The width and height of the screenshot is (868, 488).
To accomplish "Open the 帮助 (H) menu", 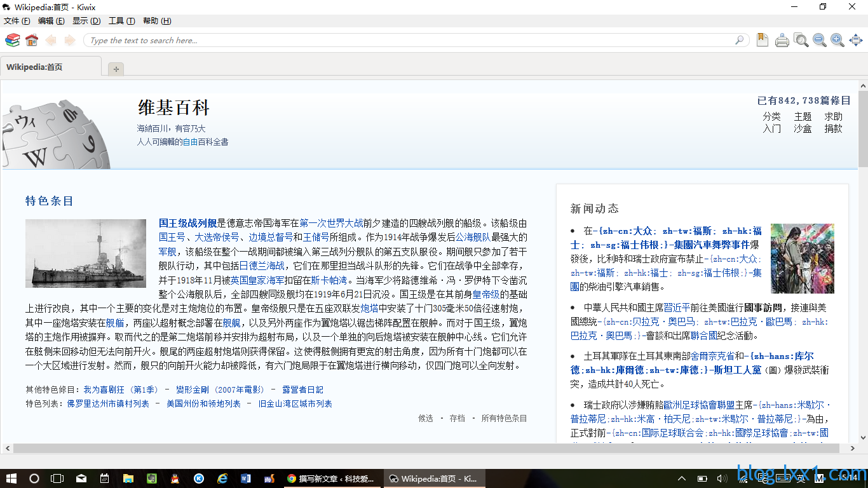I will (157, 21).
